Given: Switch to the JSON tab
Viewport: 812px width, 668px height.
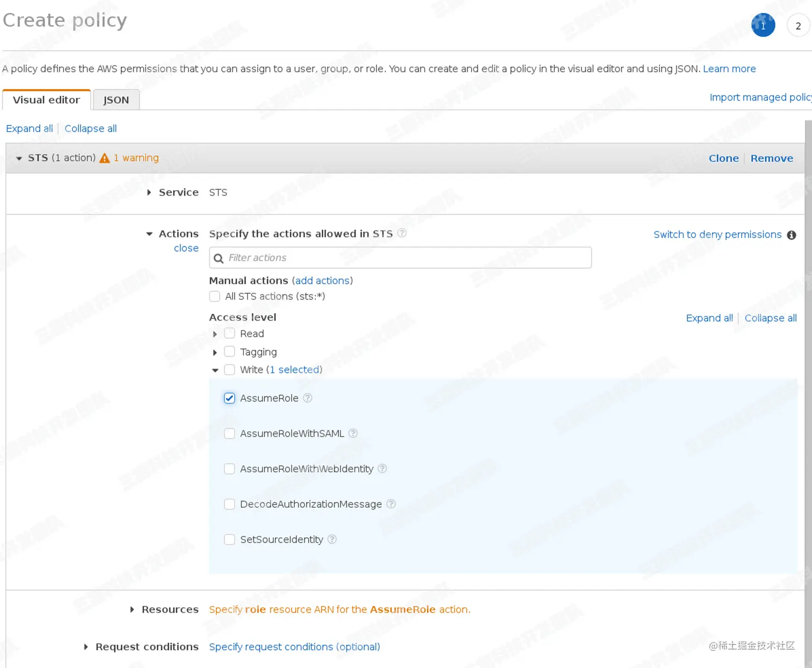Looking at the screenshot, I should point(116,100).
